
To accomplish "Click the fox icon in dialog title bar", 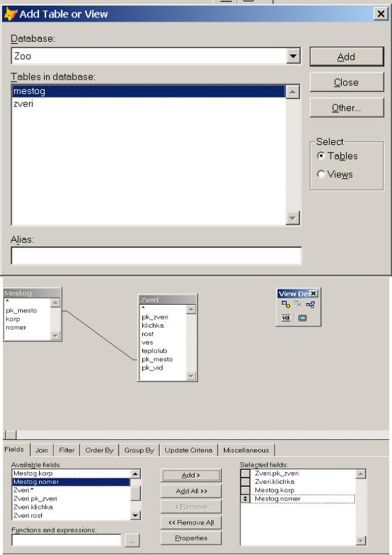I will [10, 14].
